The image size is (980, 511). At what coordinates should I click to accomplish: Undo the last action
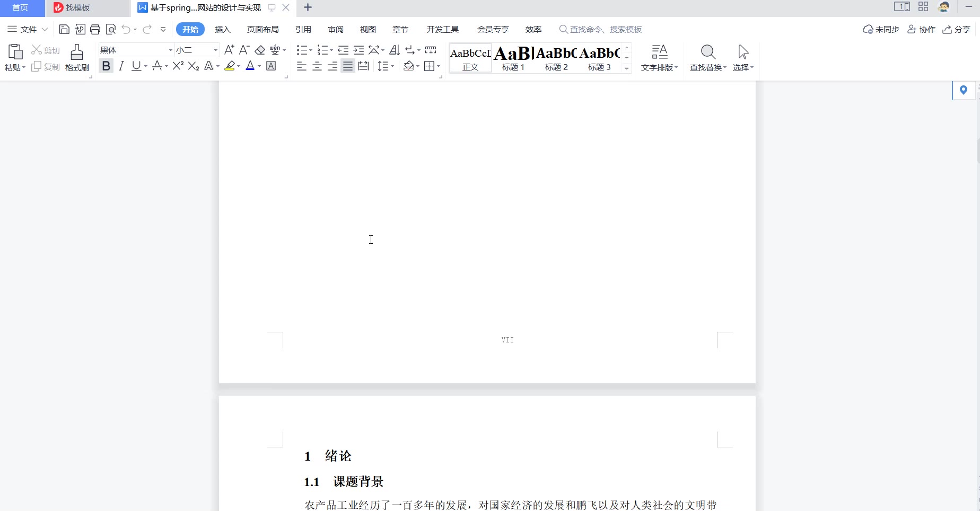click(126, 29)
